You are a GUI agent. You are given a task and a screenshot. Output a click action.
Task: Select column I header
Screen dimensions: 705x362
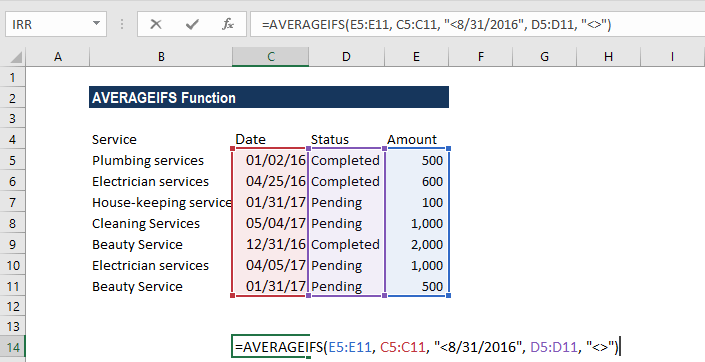(x=673, y=57)
